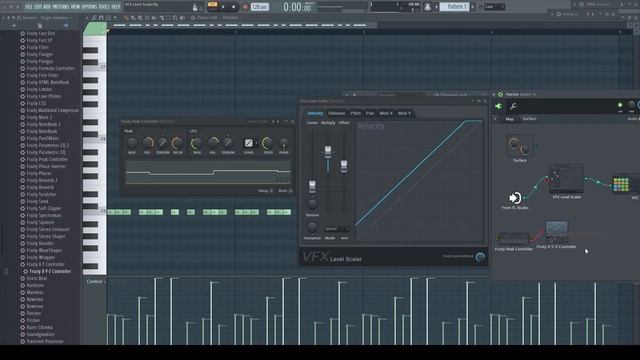This screenshot has width=640, height=360.
Task: Click the Multiply slider handle
Action: click(328, 151)
